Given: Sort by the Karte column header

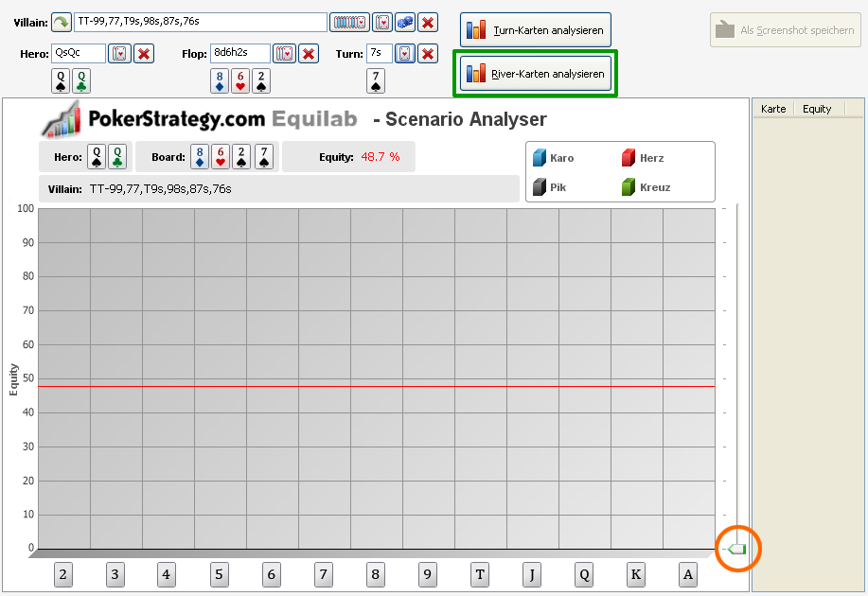Looking at the screenshot, I should tap(773, 109).
